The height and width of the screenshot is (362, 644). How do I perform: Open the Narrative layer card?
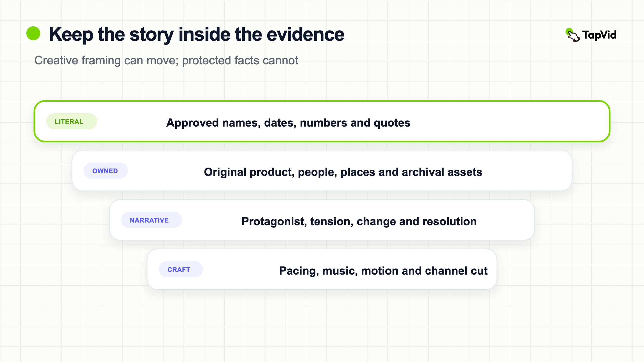click(x=322, y=220)
